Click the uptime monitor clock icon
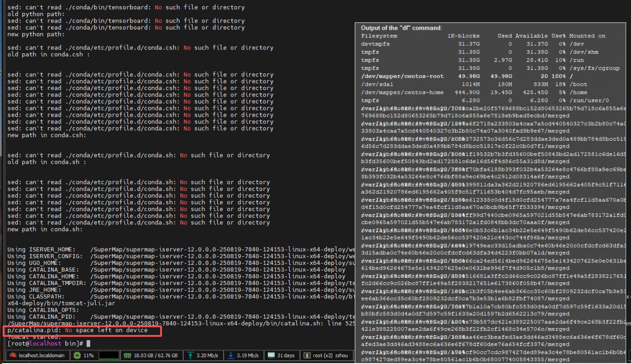631x364 pixels. (271, 355)
